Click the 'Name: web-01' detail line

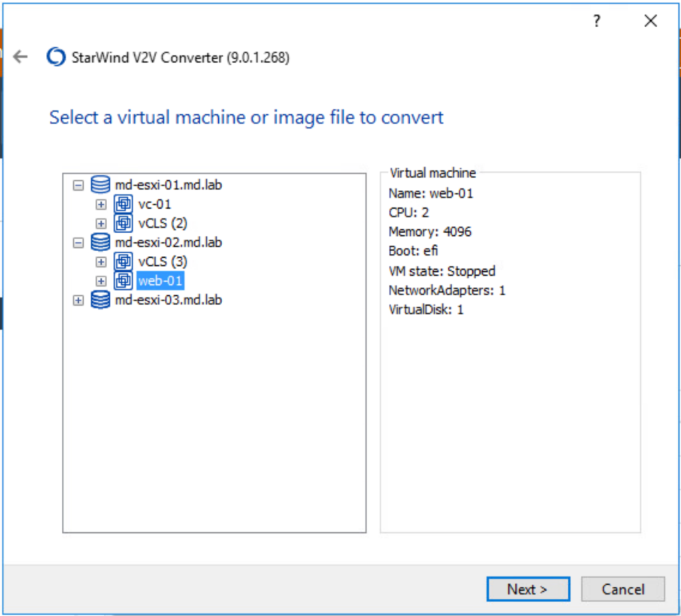click(431, 193)
